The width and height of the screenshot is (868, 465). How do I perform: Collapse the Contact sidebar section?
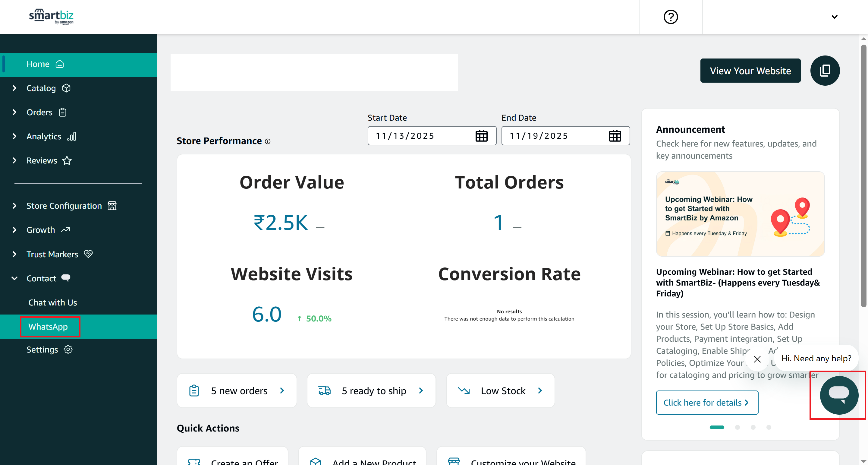(x=14, y=279)
